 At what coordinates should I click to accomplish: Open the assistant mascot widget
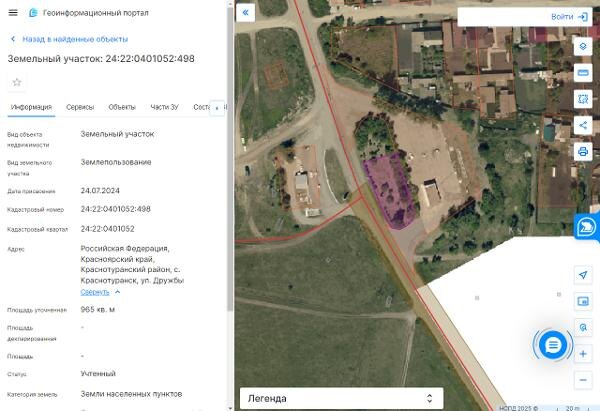click(x=586, y=227)
